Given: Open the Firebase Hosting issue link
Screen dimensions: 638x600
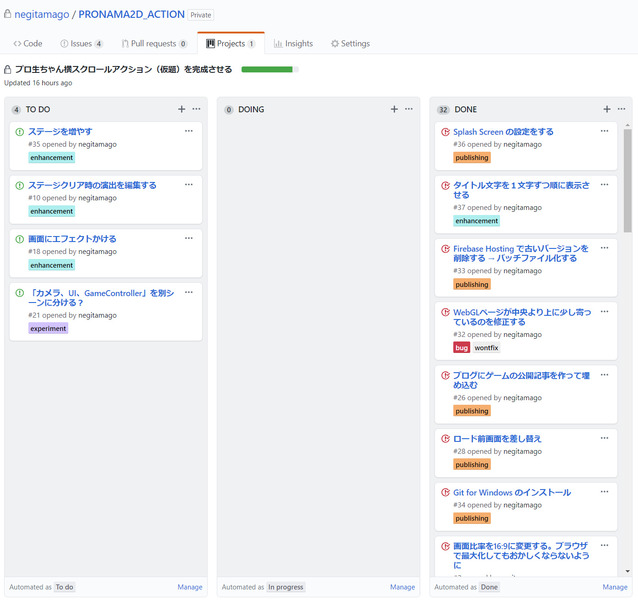Looking at the screenshot, I should click(521, 253).
